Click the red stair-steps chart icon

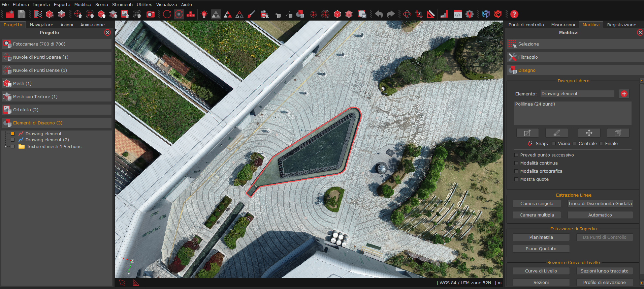444,14
